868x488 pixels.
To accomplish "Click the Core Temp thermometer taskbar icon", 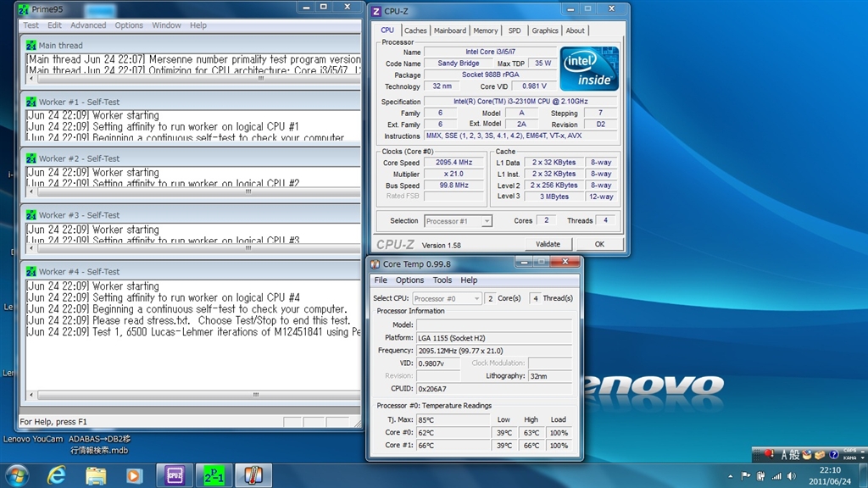I will tap(252, 474).
